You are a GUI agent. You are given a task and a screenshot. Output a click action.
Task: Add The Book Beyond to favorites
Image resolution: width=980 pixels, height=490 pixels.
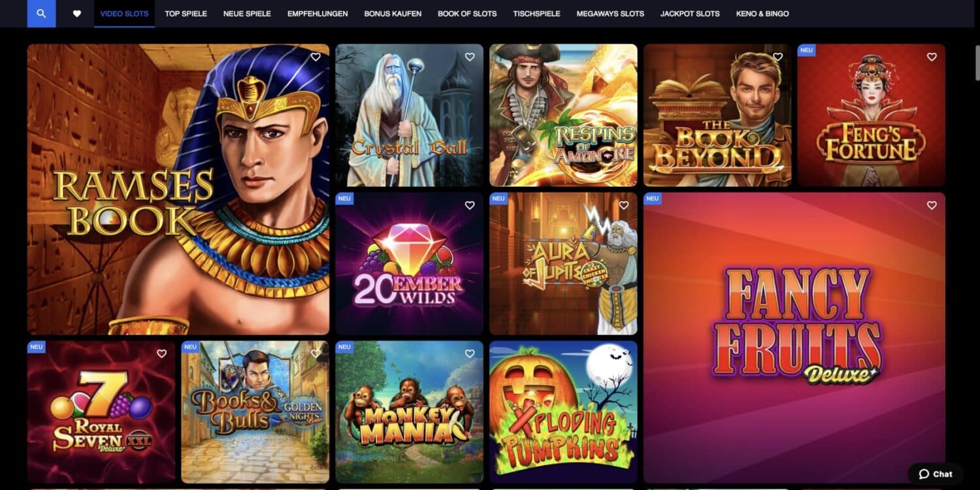tap(777, 57)
